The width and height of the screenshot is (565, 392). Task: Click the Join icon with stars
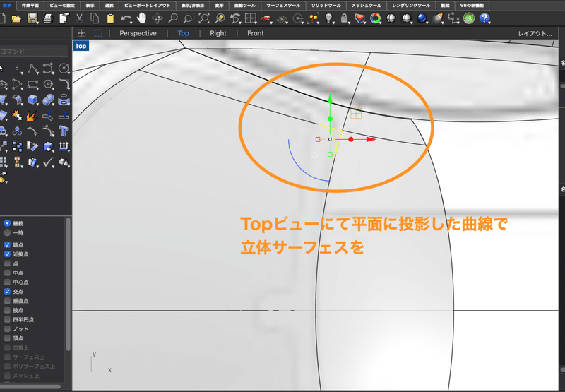coord(16,115)
